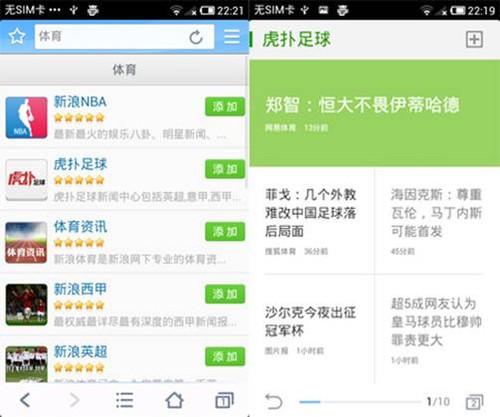Open the windows icon showing 2

coord(474,402)
